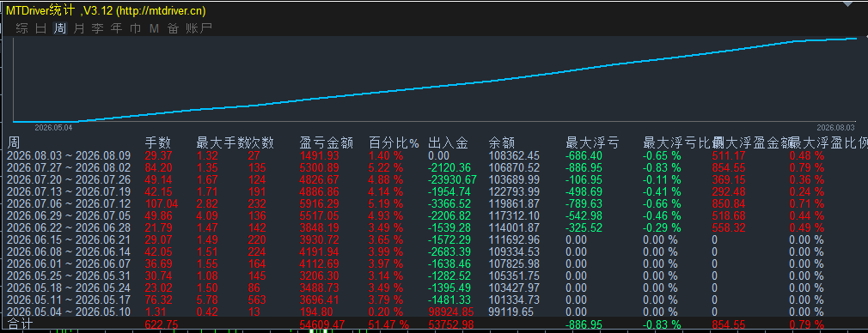Screen dimensions: 868x333
Task: Click max floating profit 850.84
Action: (x=729, y=203)
